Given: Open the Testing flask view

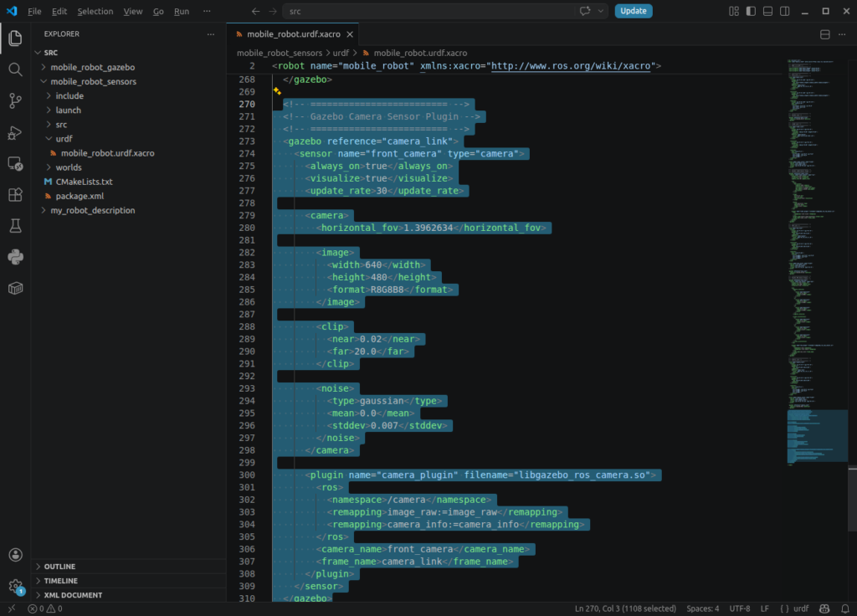Looking at the screenshot, I should tap(15, 226).
